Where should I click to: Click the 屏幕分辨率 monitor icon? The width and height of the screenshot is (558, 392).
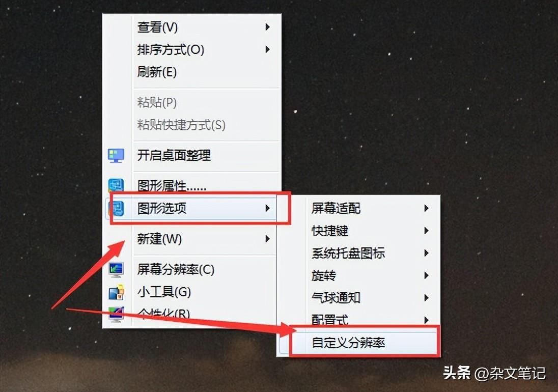coord(116,269)
